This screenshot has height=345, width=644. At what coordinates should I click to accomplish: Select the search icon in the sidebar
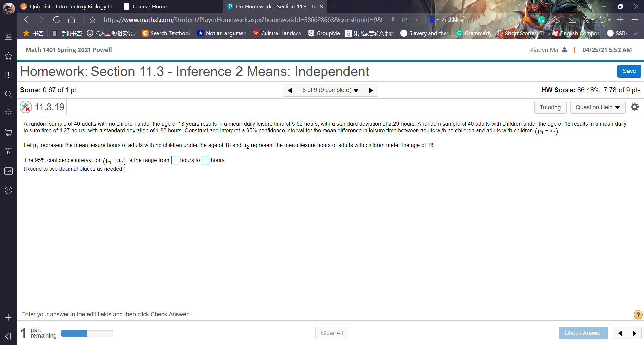[x=8, y=94]
